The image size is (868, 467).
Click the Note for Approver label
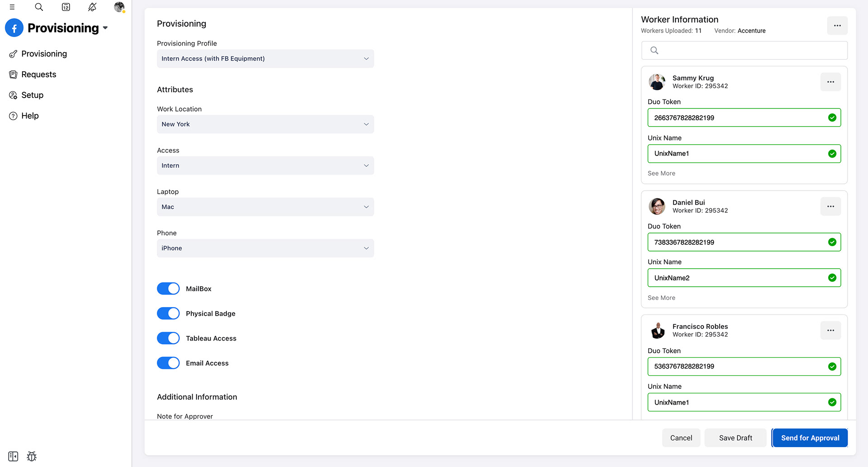(x=185, y=416)
